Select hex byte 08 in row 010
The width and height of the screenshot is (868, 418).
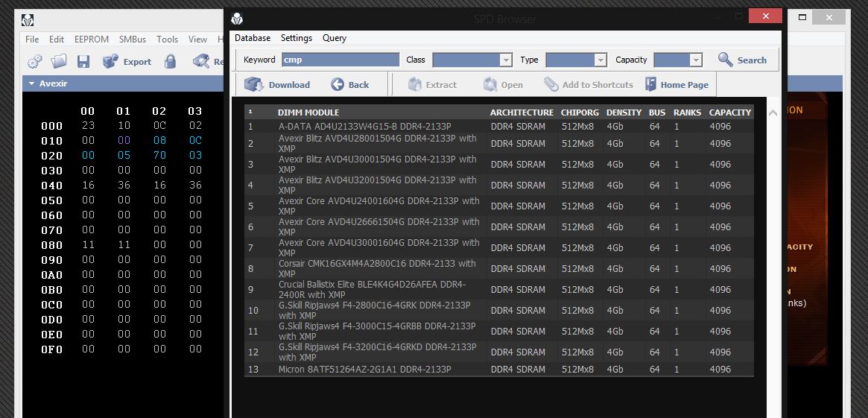[159, 140]
